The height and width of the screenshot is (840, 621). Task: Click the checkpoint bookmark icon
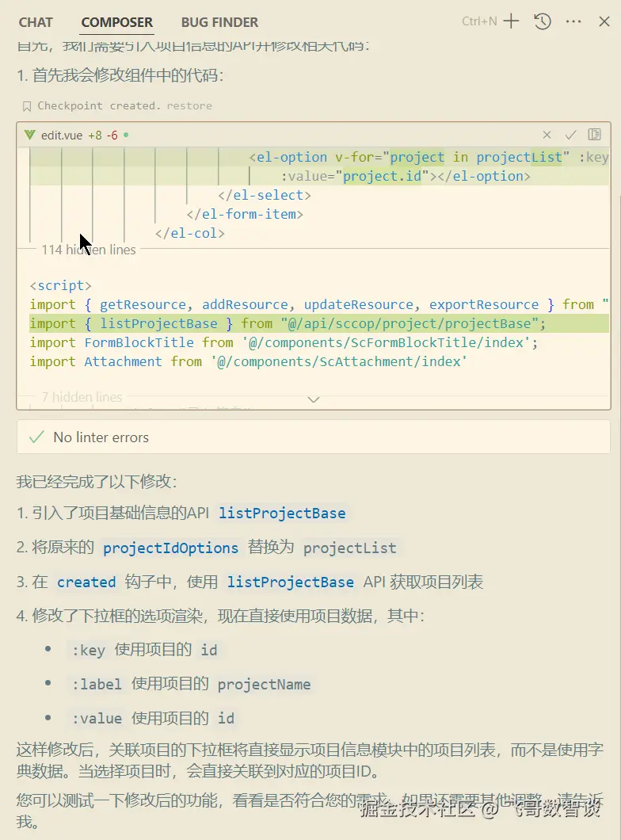27,105
